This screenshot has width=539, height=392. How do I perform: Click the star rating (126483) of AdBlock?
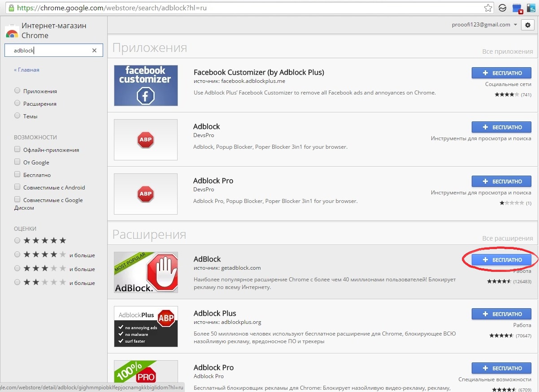pyautogui.click(x=509, y=282)
